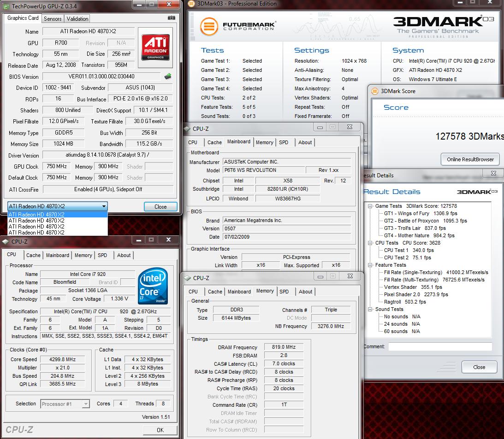This screenshot has width=504, height=439.
Task: Collapse the Feature Tests tree node
Action: (370, 265)
